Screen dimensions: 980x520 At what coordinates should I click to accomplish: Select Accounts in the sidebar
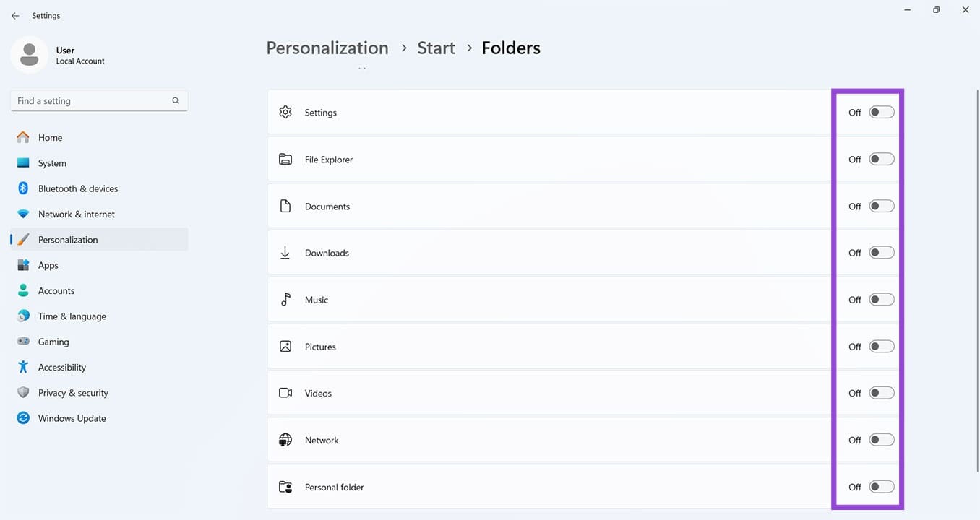(56, 290)
